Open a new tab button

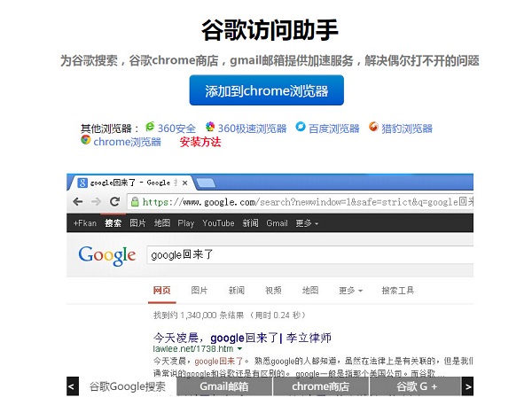coord(206,183)
